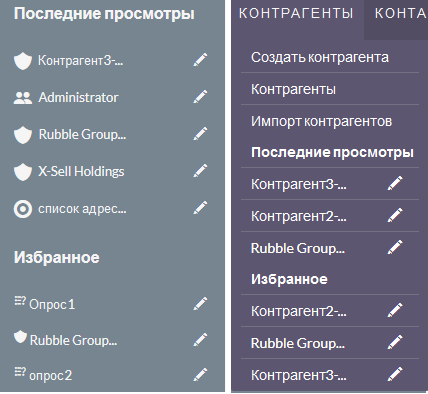Click the shield icon beside X-Sell Holdings
428x394 pixels.
coord(23,172)
